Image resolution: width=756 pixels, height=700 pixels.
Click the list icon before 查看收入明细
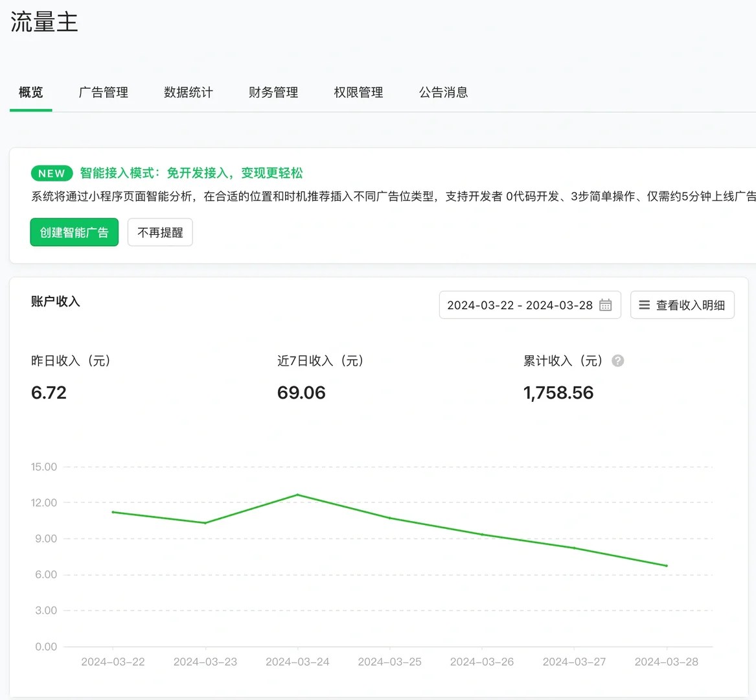point(643,305)
